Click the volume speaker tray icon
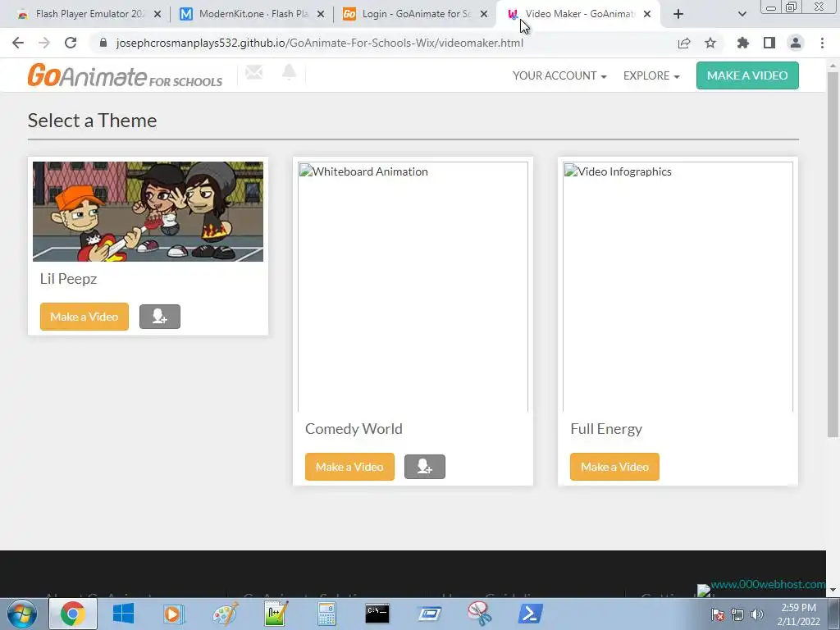 tap(757, 614)
